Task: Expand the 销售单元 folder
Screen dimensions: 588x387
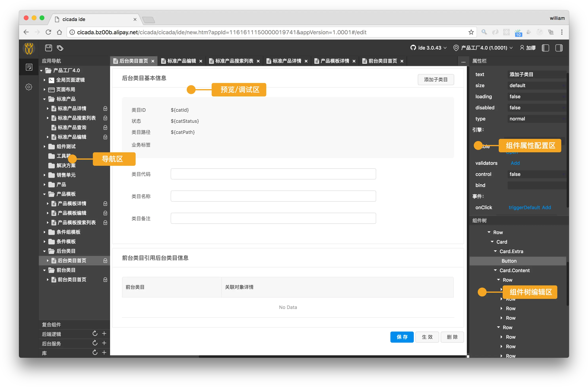Action: coord(45,175)
